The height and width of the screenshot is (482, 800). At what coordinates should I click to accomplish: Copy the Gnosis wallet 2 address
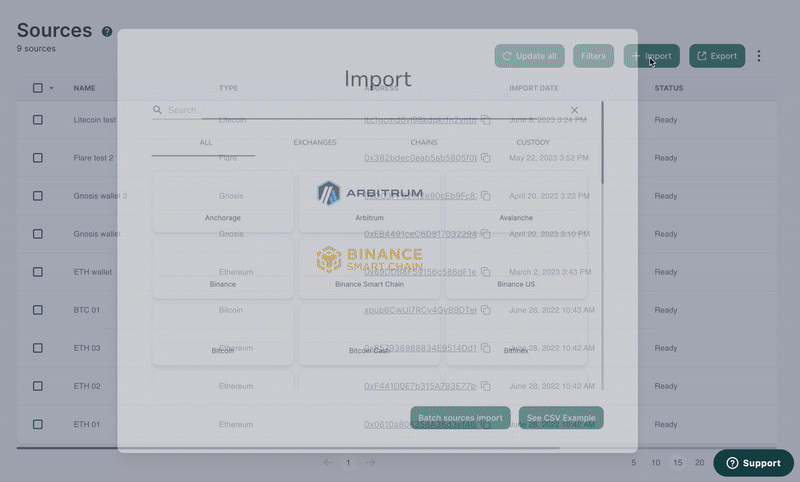coord(486,196)
